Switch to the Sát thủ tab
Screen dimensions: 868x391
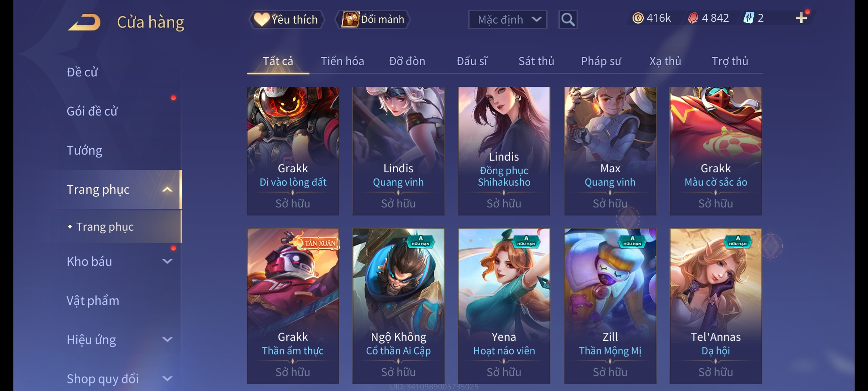pos(536,61)
